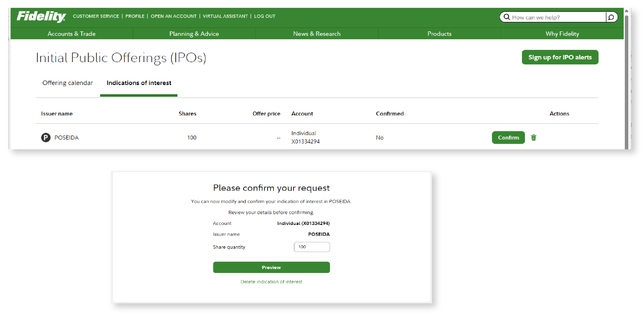
Task: Click the LOG OUT link
Action: [x=264, y=16]
